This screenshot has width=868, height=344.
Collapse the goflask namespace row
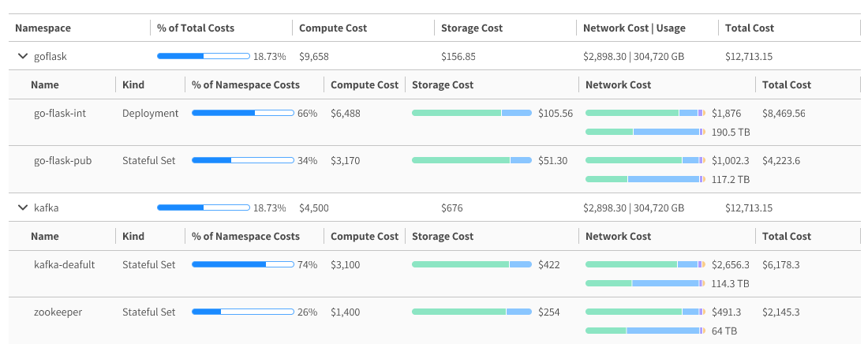click(x=22, y=57)
